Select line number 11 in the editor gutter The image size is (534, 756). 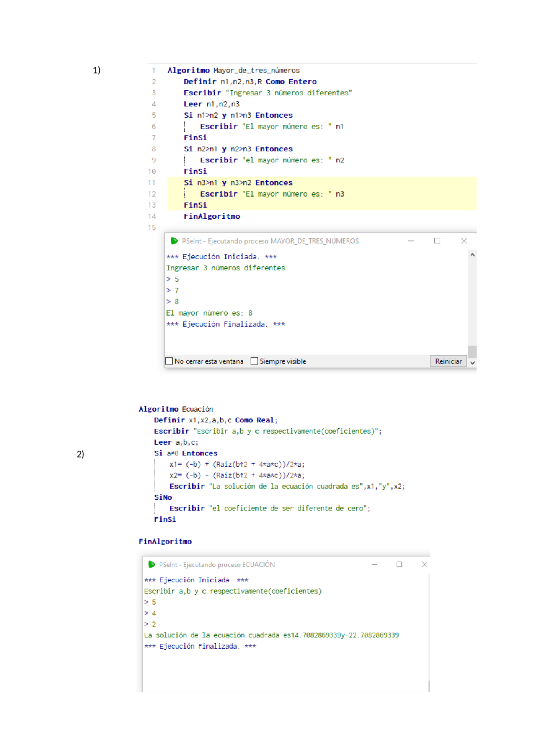[151, 183]
